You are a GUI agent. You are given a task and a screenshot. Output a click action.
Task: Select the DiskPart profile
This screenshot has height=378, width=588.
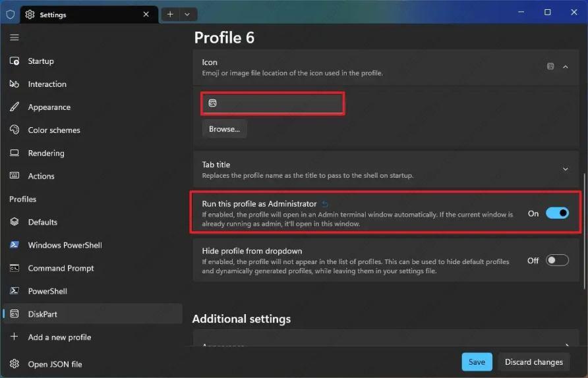[x=42, y=314]
